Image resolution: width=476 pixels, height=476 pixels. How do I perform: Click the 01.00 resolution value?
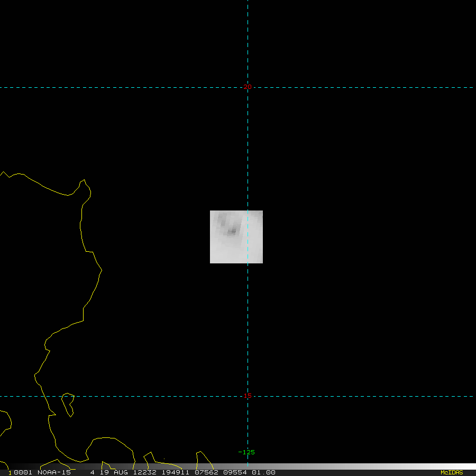(x=263, y=472)
